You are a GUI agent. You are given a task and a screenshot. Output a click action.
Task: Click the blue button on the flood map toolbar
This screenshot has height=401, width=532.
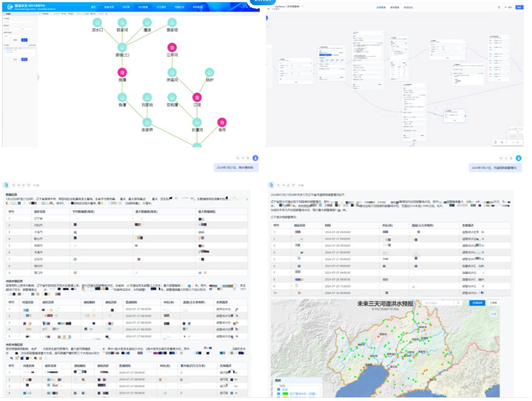click(477, 302)
